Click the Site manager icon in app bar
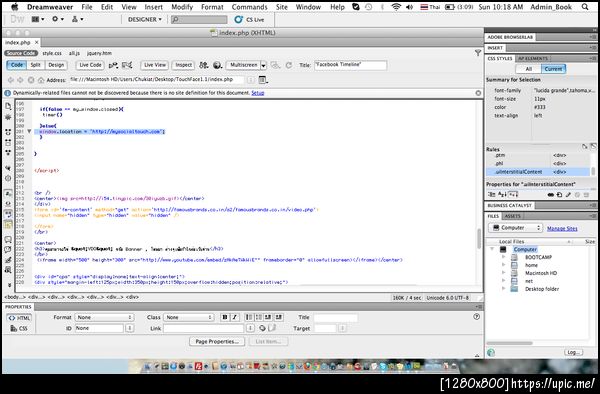Image resolution: width=600 pixels, height=394 pixels. [77, 19]
